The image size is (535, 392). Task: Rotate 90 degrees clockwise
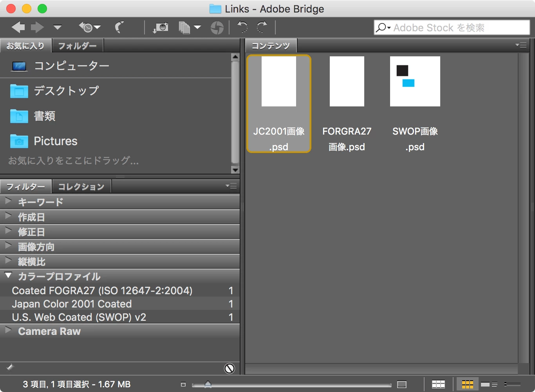(262, 27)
